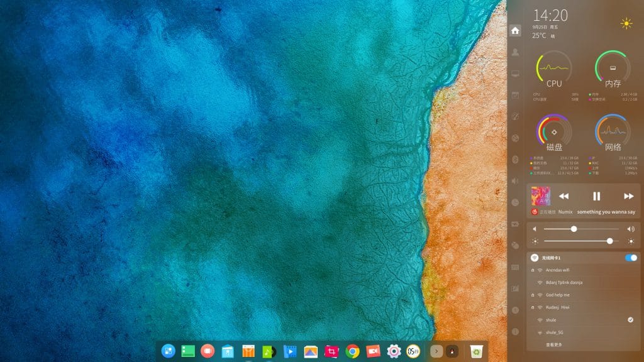Connect to God help me network
Screen dimensions: 644x362
pos(582,295)
